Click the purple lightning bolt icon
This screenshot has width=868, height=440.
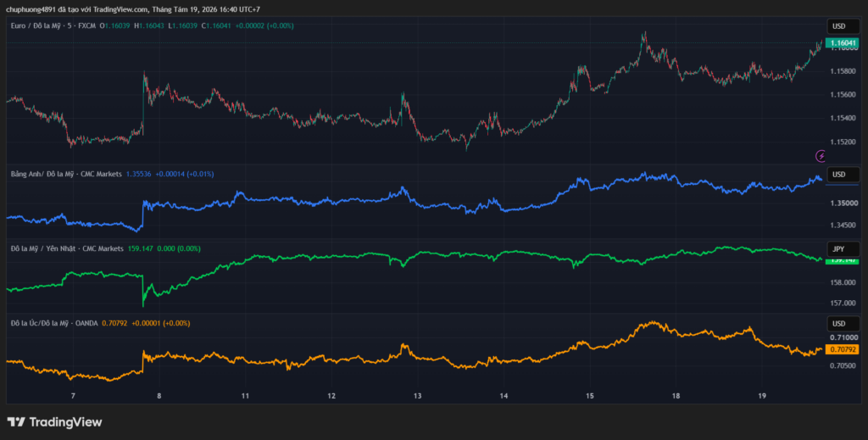tap(821, 156)
